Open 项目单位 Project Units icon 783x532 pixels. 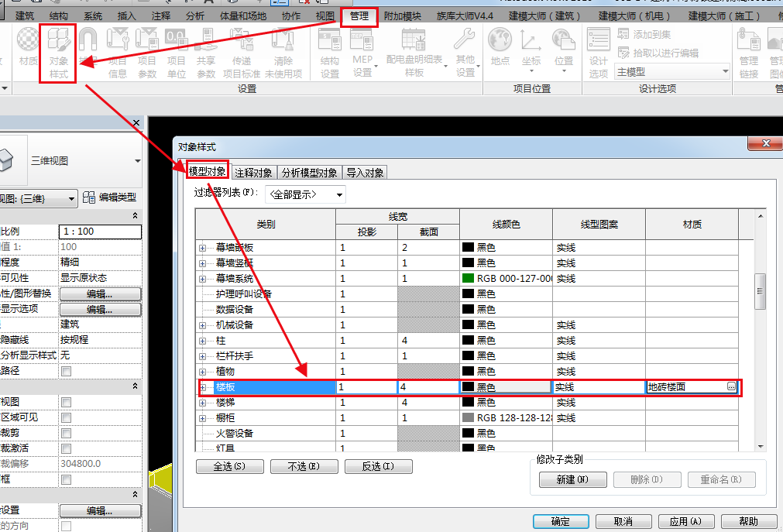(177, 53)
